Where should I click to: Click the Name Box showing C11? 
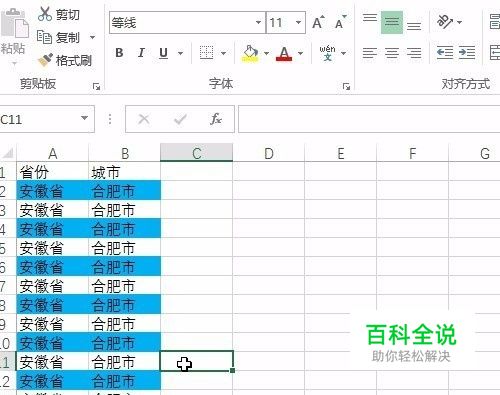click(x=38, y=119)
